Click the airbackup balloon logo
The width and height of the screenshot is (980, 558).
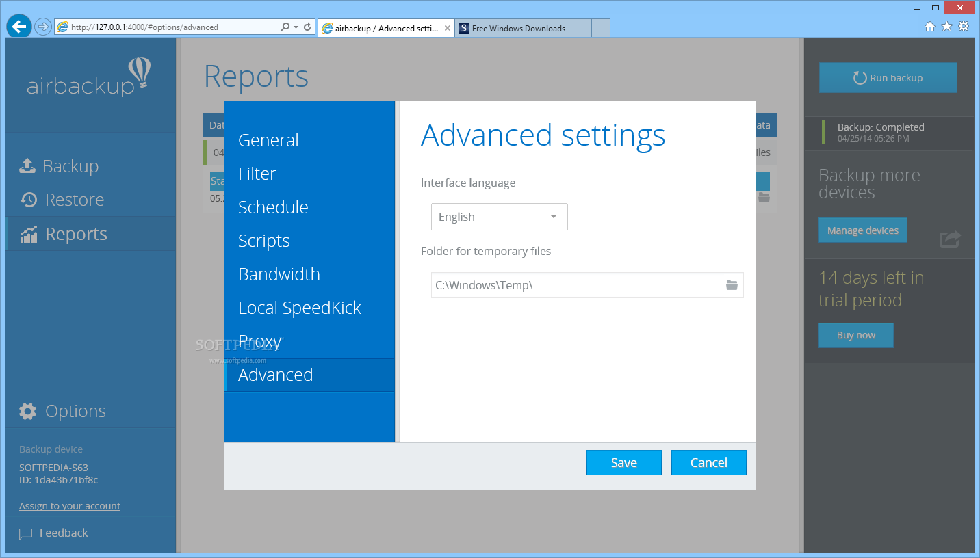pos(140,74)
